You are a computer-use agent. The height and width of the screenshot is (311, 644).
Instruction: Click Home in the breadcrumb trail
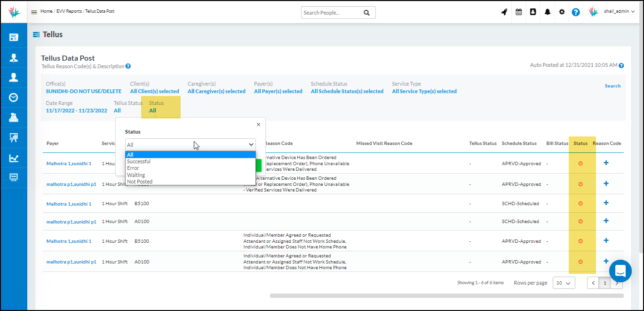coord(46,11)
